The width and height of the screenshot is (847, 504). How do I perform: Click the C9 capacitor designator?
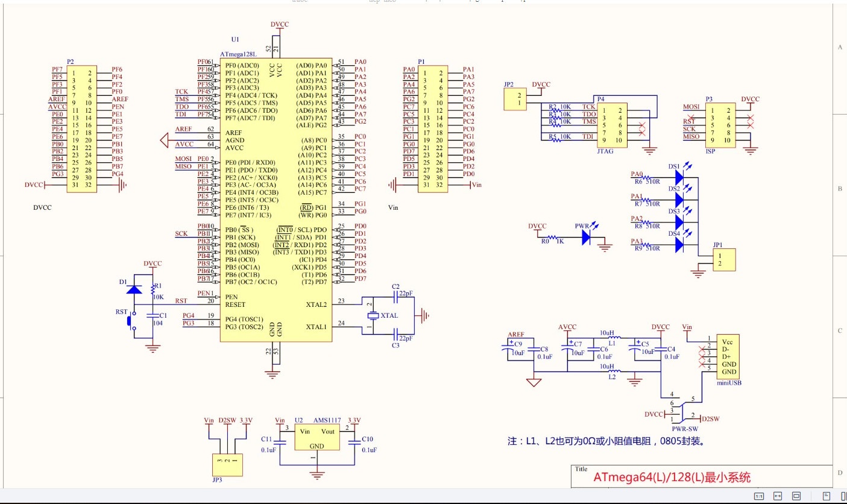[x=518, y=344]
